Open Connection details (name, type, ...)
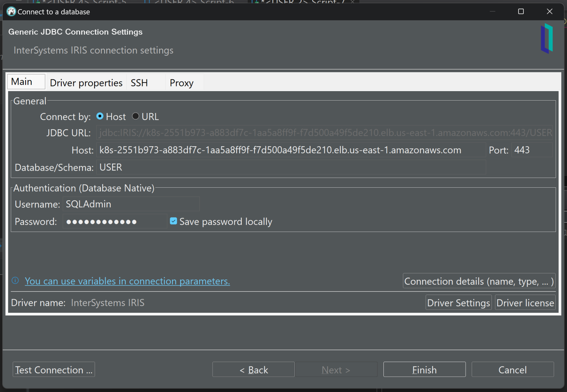Screen dimensions: 567x392 pos(479,281)
